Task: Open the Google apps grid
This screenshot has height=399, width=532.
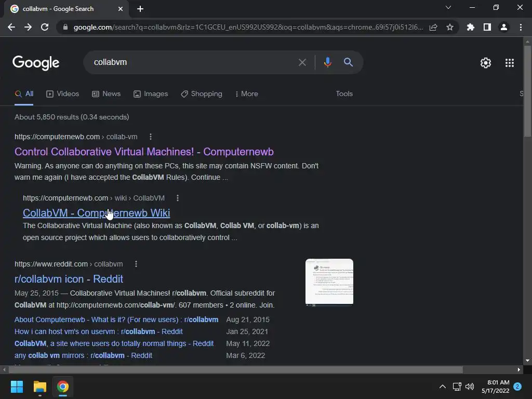Action: [510, 63]
